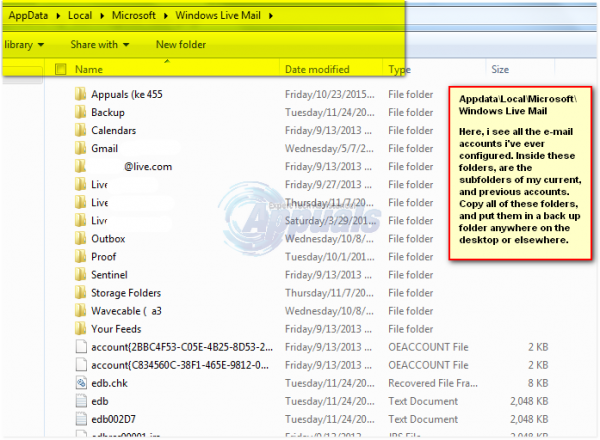The width and height of the screenshot is (600, 440).
Task: Select the Gmail folder name
Action: (104, 148)
